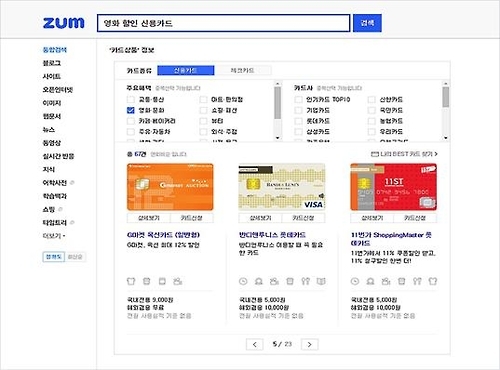
Task: Check the 쇼핑·패션 benefit checkbox
Action: pos(203,110)
